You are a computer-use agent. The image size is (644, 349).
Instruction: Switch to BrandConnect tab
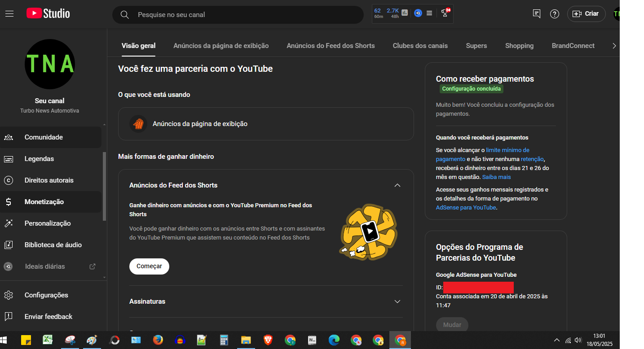tap(573, 46)
